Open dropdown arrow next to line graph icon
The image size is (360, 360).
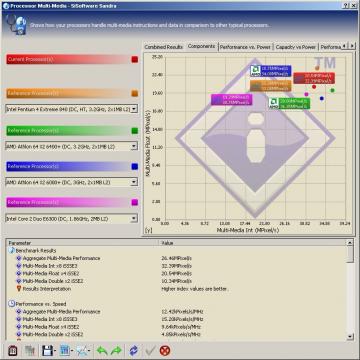[x=89, y=351]
